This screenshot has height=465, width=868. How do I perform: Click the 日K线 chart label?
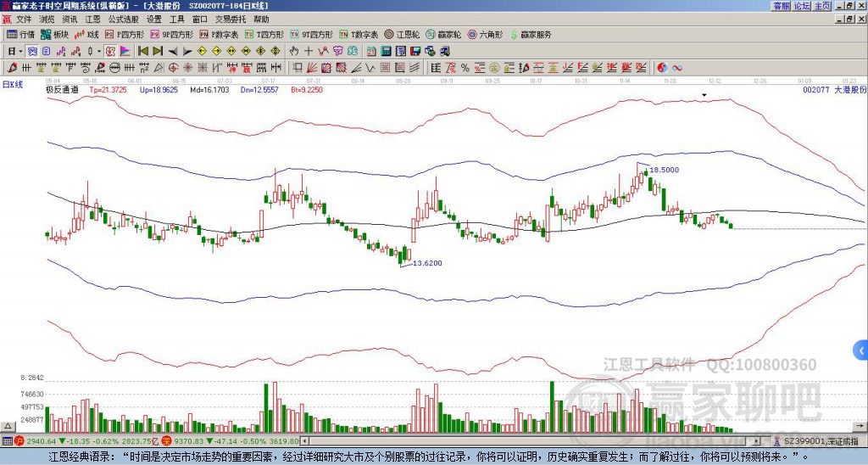12,85
